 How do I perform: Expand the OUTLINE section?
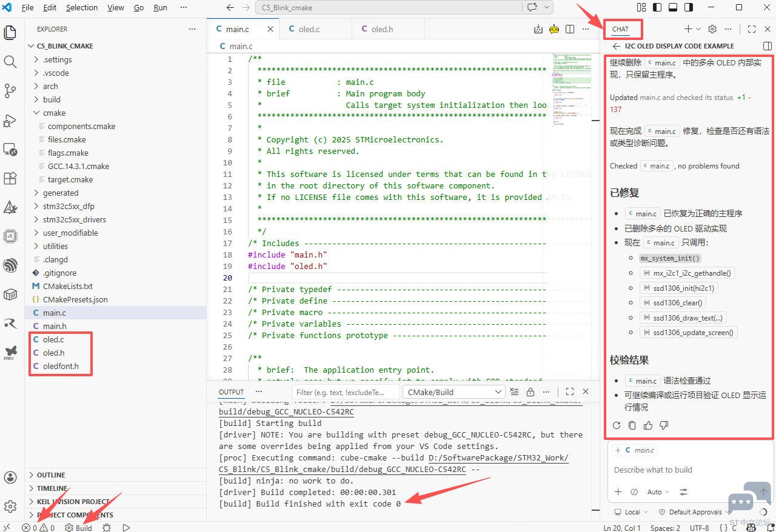51,475
